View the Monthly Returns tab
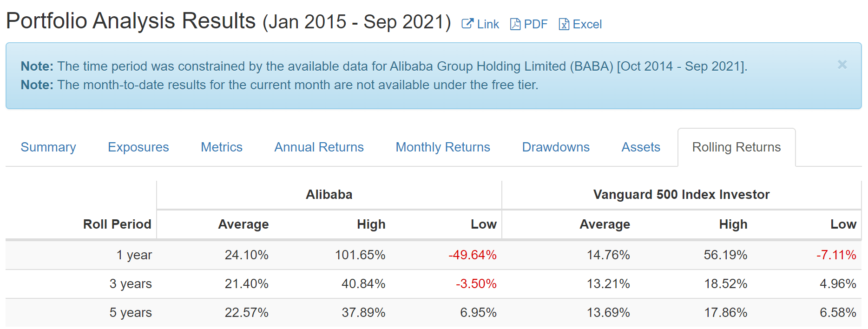 (442, 147)
